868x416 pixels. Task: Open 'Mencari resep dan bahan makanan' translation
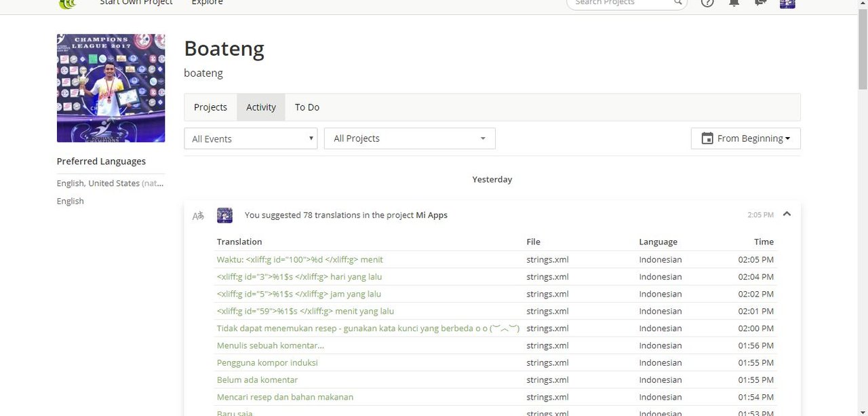(x=285, y=397)
